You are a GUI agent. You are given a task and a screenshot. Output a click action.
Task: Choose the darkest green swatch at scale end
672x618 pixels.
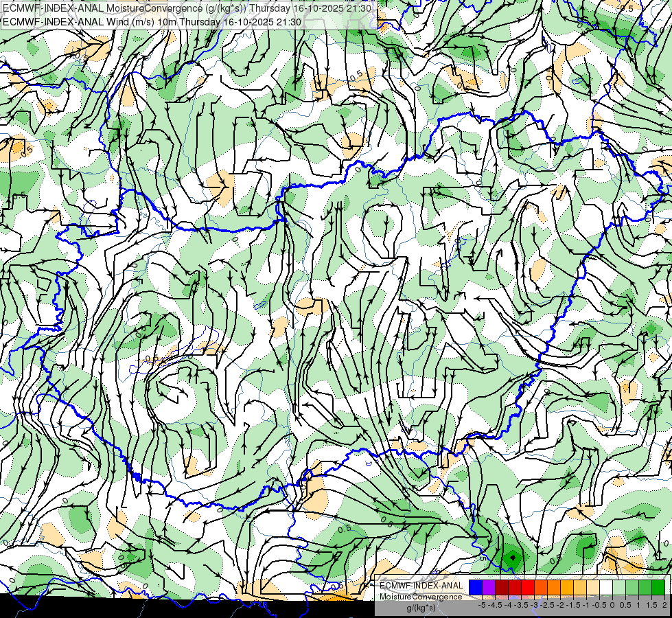658,587
